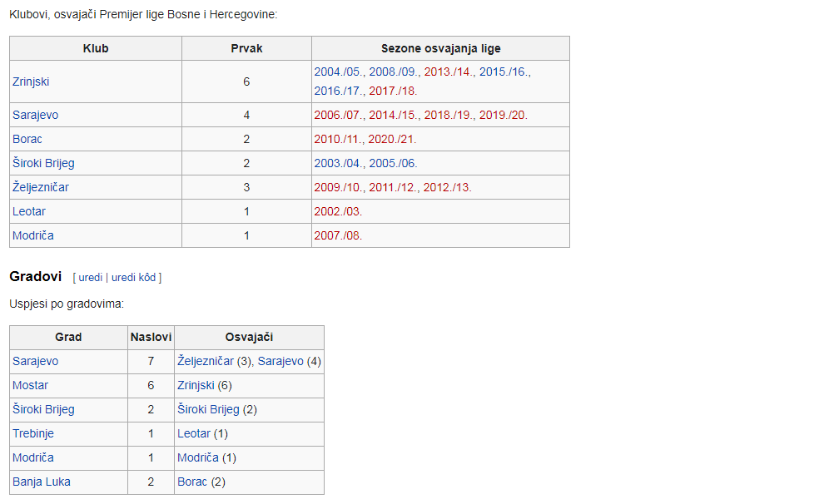
Task: Open Široki Brijeg city link in Grad column
Action: [x=43, y=409]
